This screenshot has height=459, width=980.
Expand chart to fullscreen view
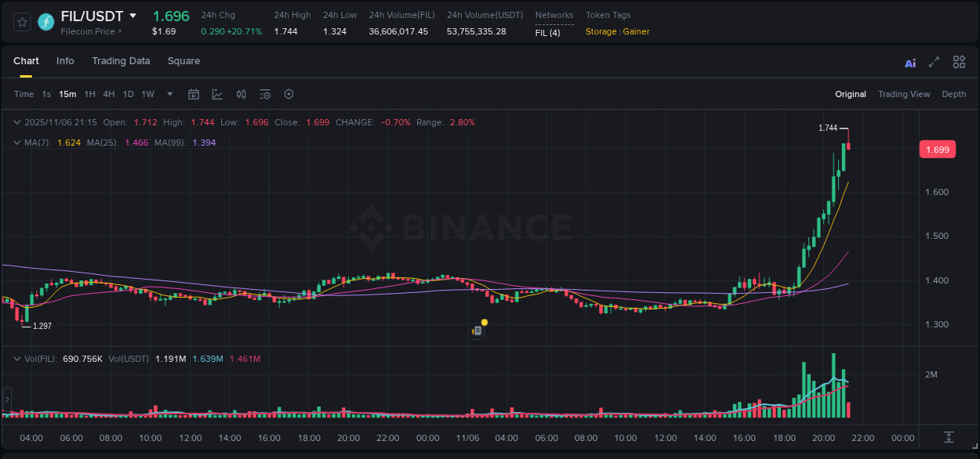pos(935,62)
